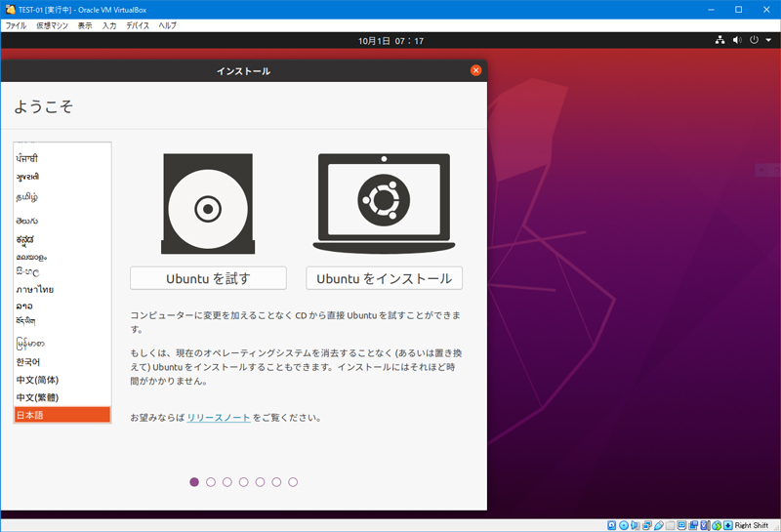Select ગુજરાતી in the language list

coord(62,177)
